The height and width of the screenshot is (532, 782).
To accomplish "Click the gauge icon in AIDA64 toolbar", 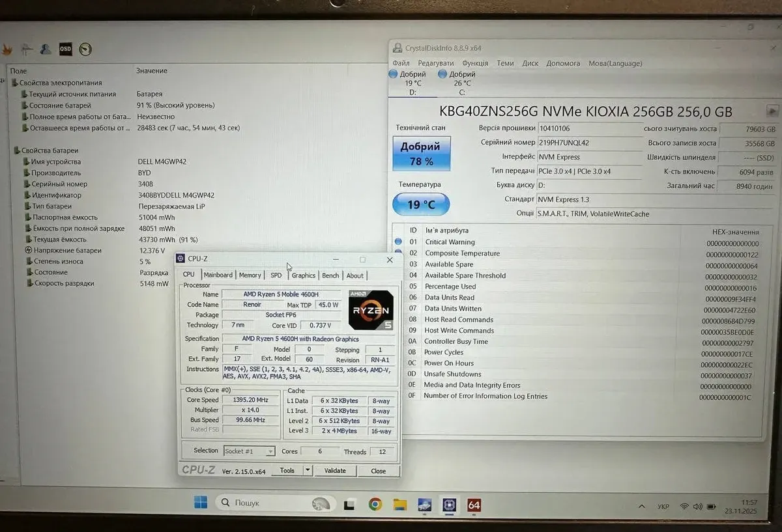I will point(85,49).
